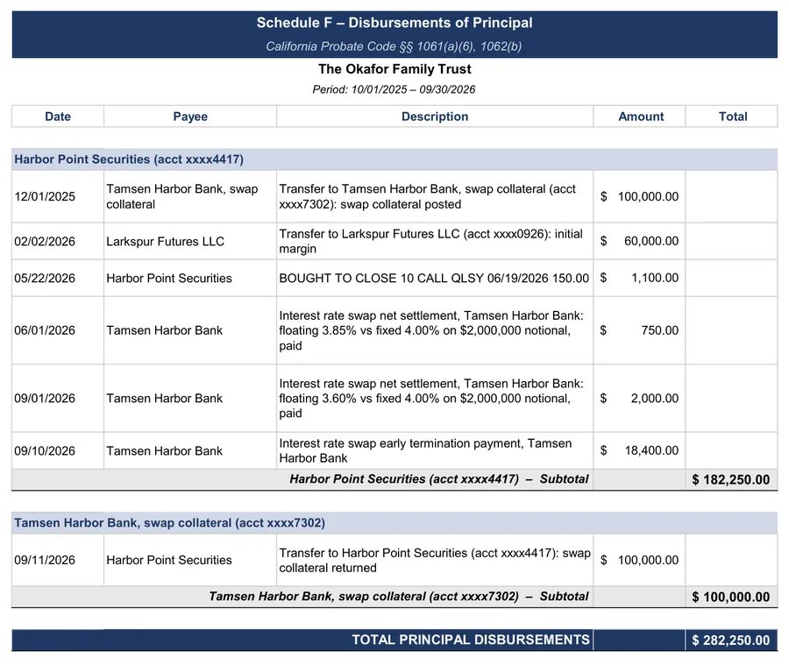Select payee Harbor Point Securities in 05/22/2026 row
The image size is (789, 672).
(169, 278)
